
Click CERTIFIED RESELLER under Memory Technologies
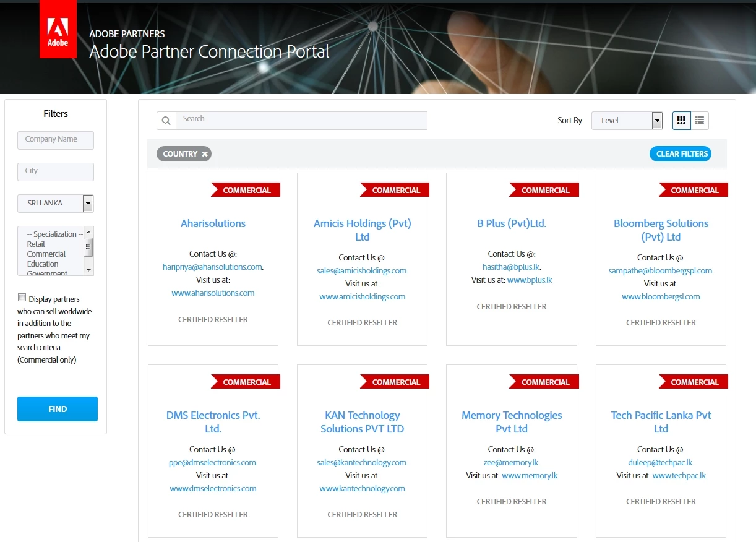(x=512, y=501)
